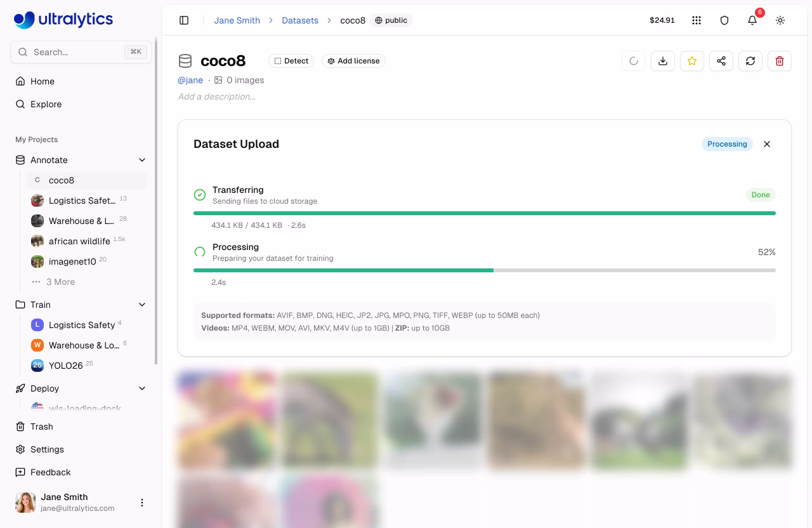Open african wildlife dataset
Image resolution: width=812 pixels, height=528 pixels.
[87, 241]
